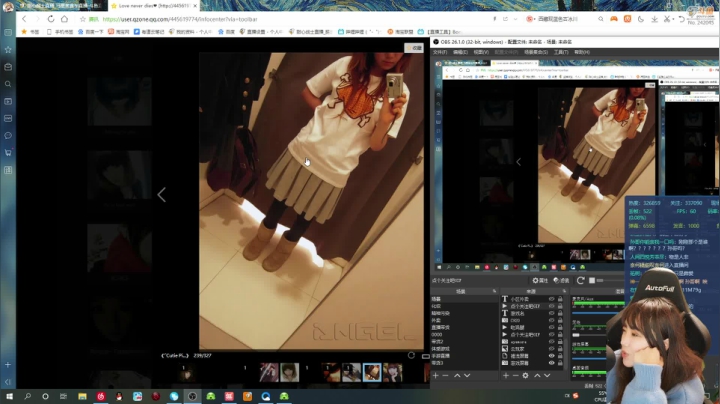Open the sidebar favorites star icon
Image resolution: width=720 pixels, height=404 pixels.
tap(8, 50)
